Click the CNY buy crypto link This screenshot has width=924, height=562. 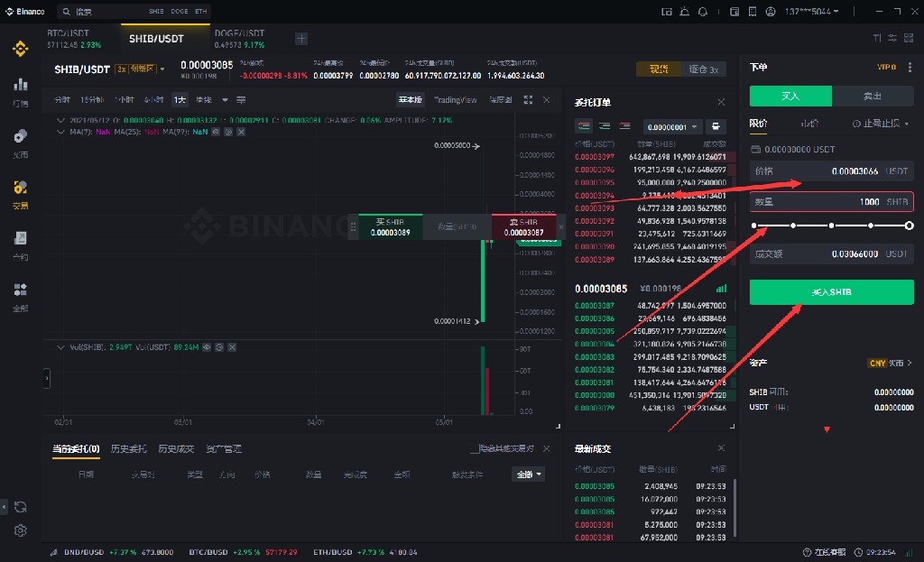tap(889, 363)
